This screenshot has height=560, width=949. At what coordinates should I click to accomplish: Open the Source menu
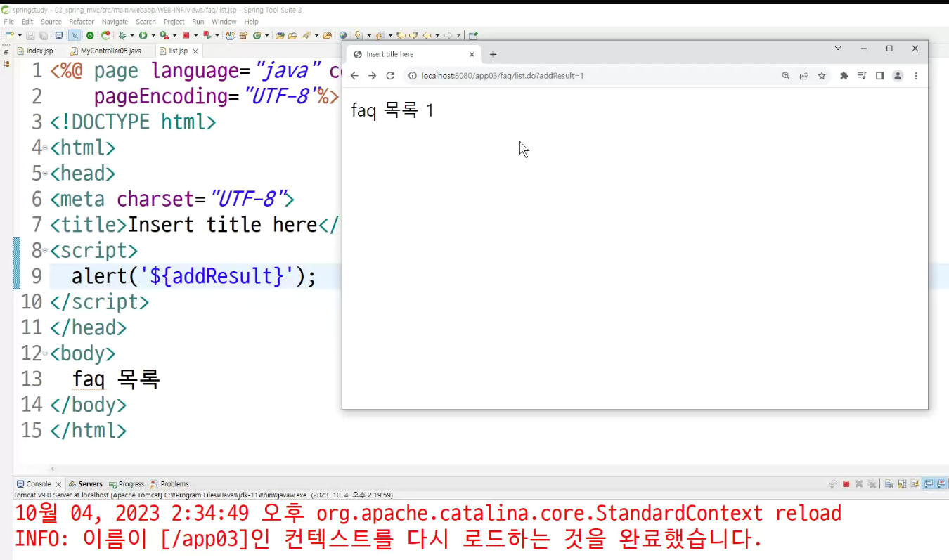click(51, 22)
